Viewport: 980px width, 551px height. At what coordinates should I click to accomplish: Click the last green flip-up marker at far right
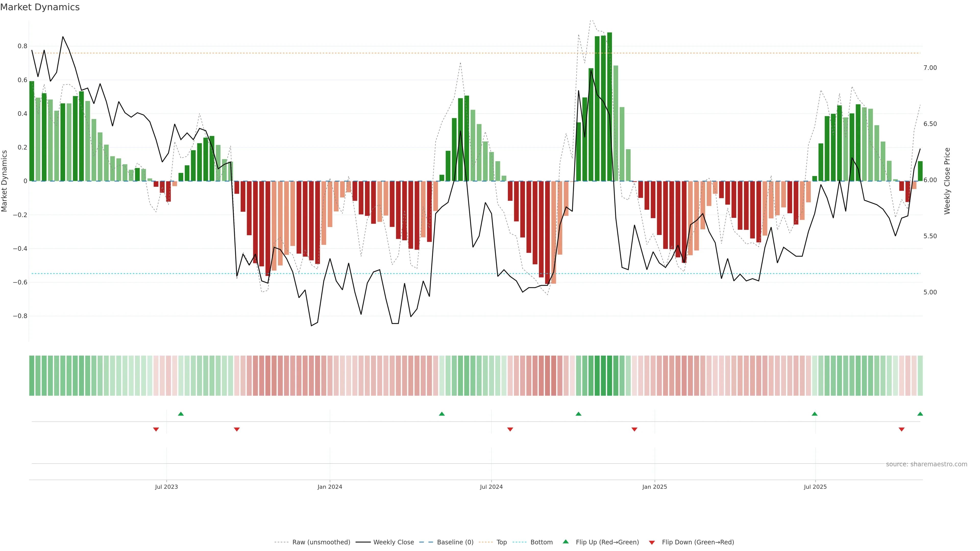[x=920, y=414]
